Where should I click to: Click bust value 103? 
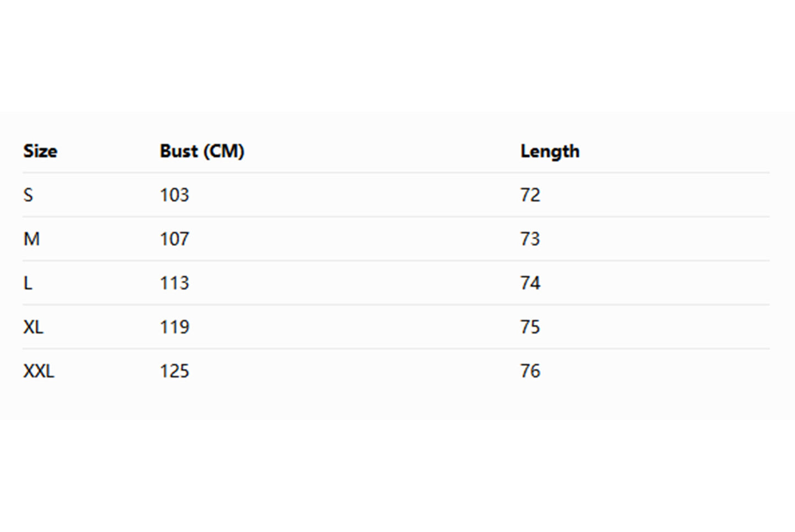(x=174, y=195)
